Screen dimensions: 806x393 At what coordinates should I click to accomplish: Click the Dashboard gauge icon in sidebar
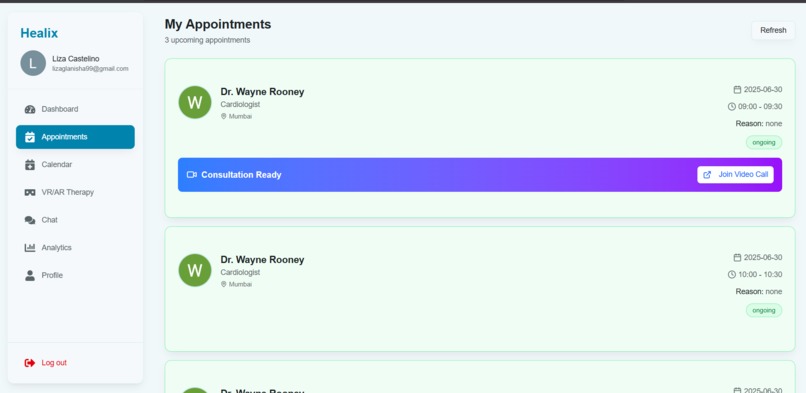pyautogui.click(x=30, y=109)
